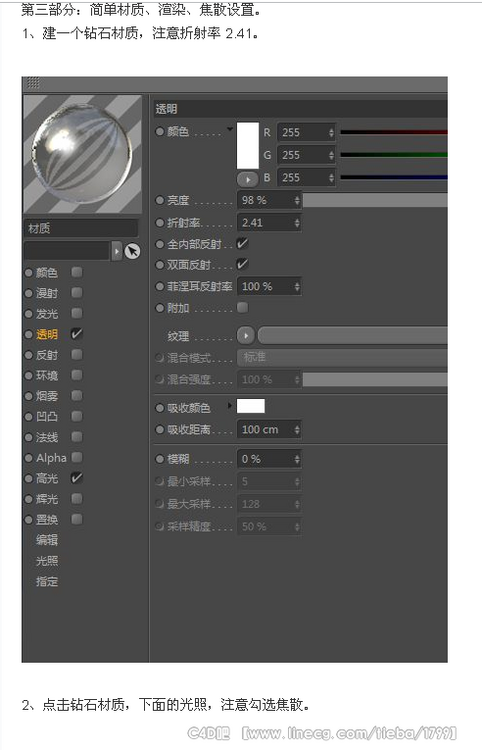
Task: Click the white transparency color swatch
Action: click(248, 146)
